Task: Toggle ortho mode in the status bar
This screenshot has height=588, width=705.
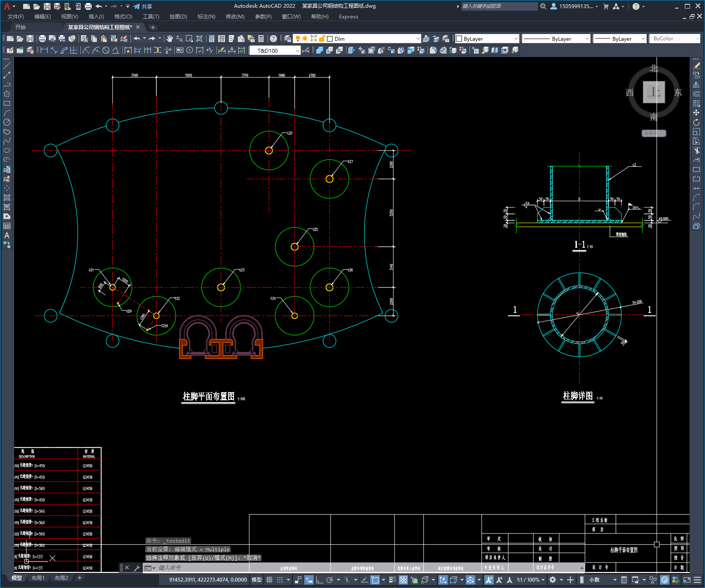Action: pyautogui.click(x=319, y=580)
